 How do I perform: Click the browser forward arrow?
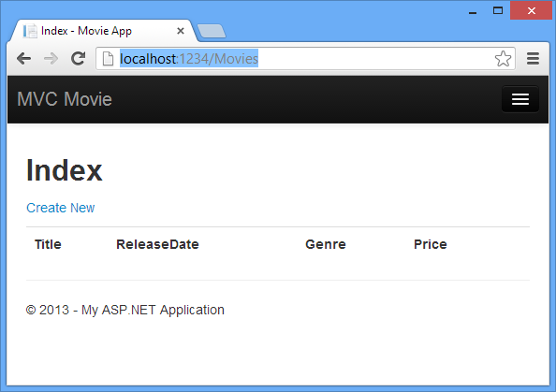[51, 59]
